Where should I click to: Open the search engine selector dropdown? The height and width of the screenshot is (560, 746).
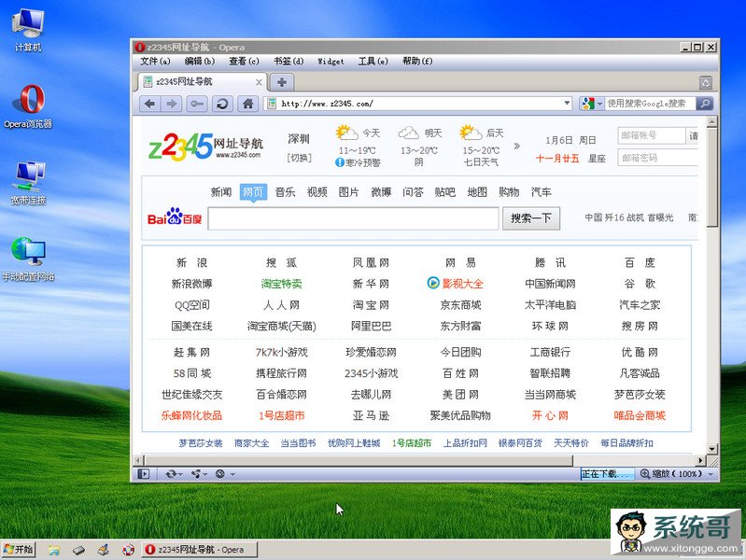point(600,104)
